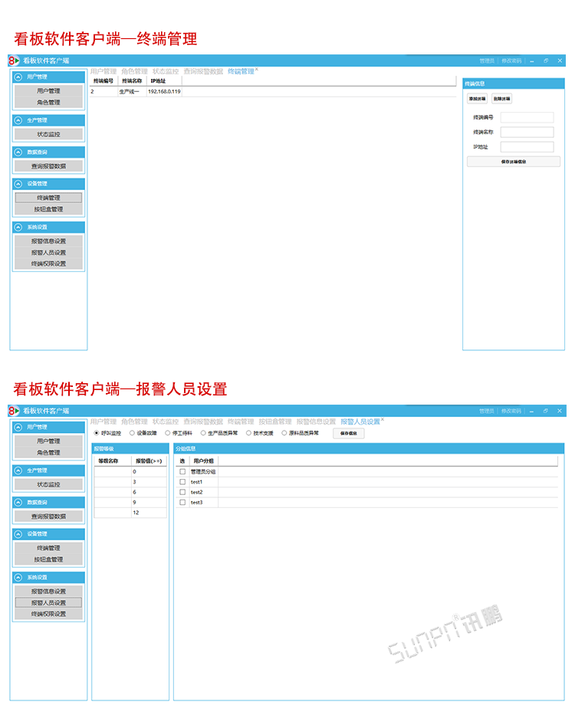Click the 保存信息 button beside the radio options
This screenshot has width=575, height=728.
tap(348, 433)
